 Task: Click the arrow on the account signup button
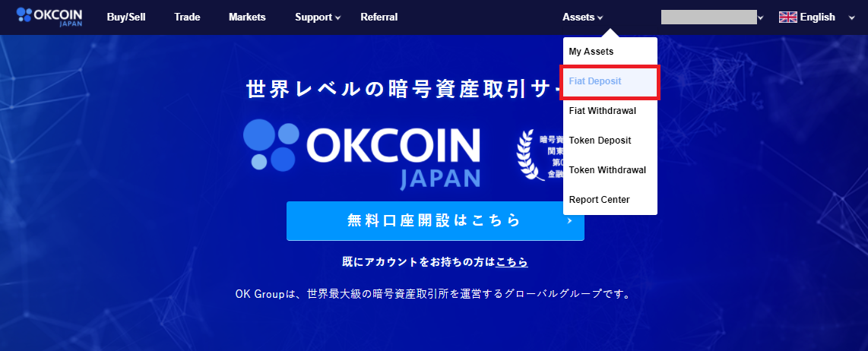[x=569, y=221]
